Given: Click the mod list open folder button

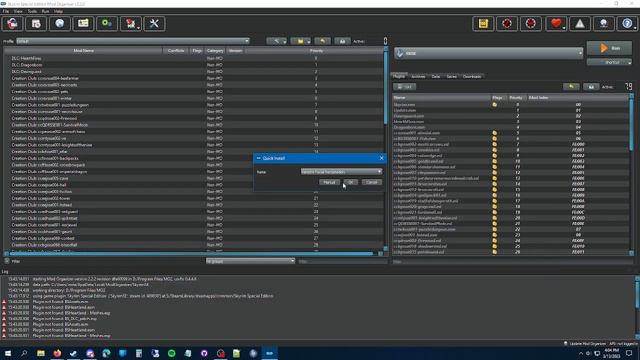Looking at the screenshot, I should click(301, 41).
